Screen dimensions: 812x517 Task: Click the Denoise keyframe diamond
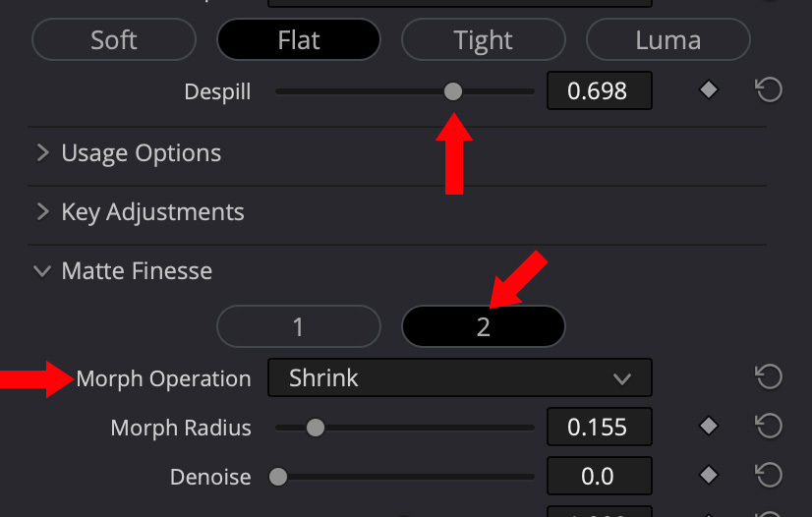click(x=708, y=476)
